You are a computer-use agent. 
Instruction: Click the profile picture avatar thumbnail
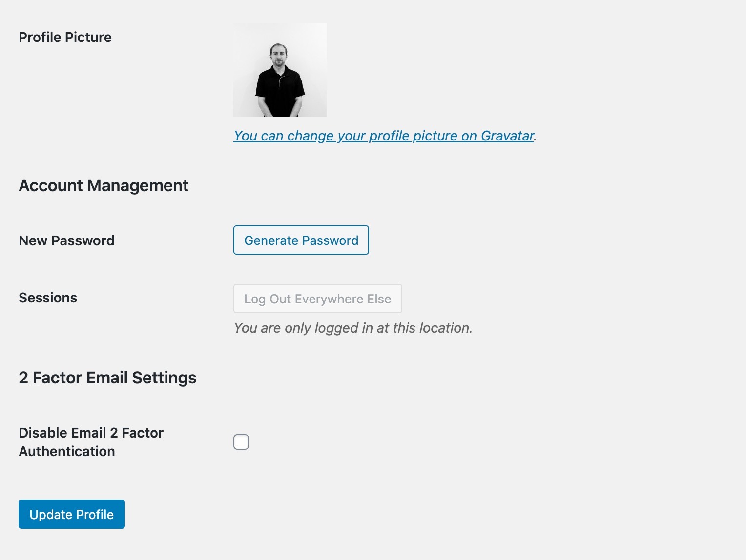coord(280,70)
